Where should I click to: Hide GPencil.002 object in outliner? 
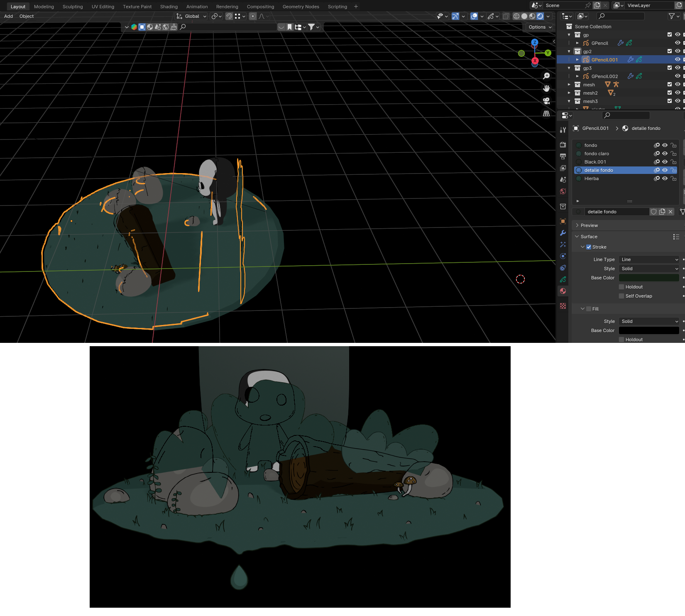tap(678, 76)
